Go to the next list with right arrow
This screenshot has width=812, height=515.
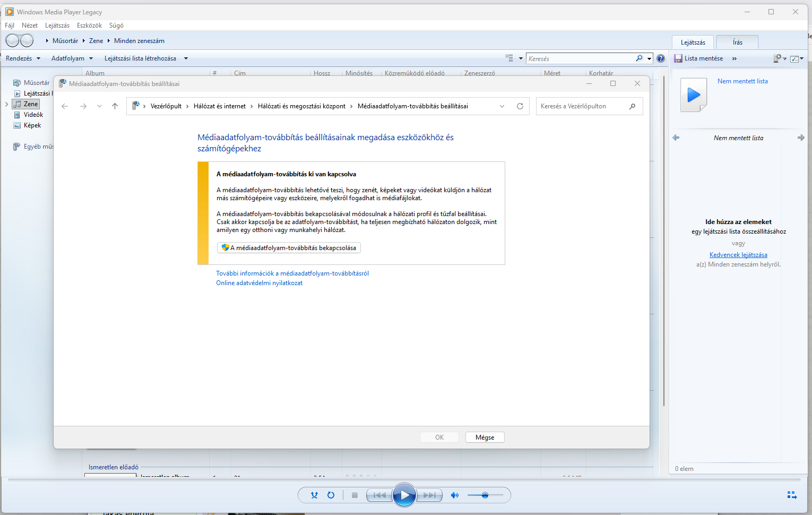tap(801, 138)
